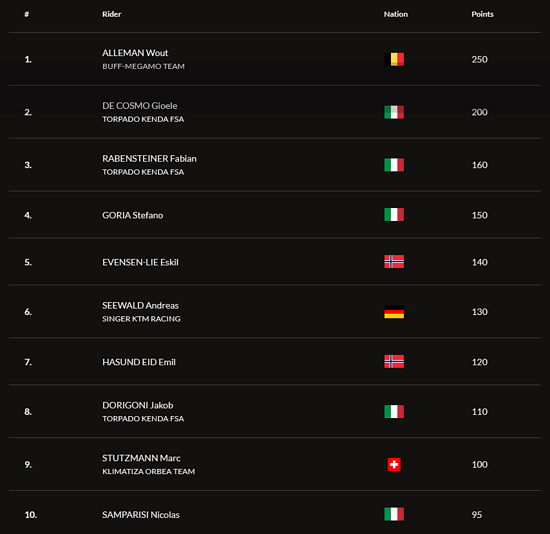The image size is (550, 534).
Task: Click the Rider column header
Action: point(112,14)
